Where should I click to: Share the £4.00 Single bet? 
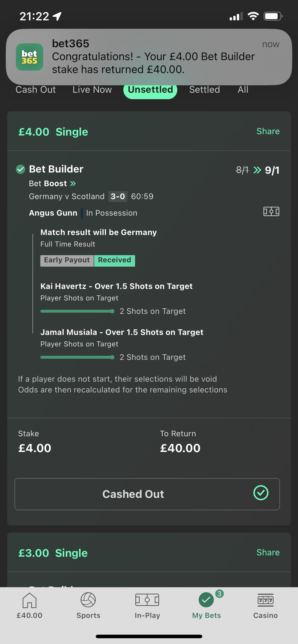(268, 131)
